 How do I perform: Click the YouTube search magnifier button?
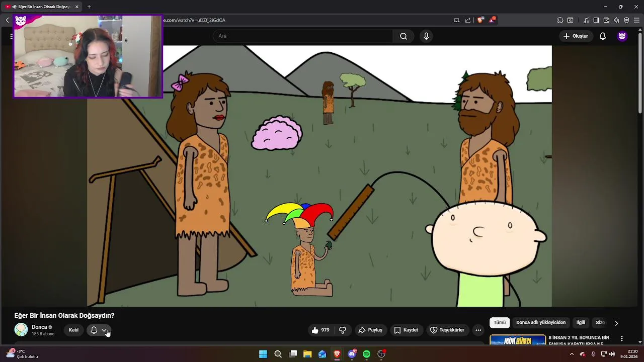[x=404, y=36]
